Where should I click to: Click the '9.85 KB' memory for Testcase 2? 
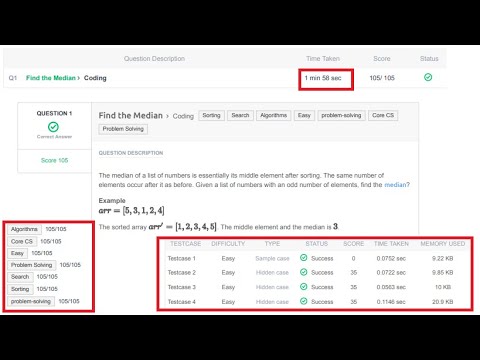[443, 273]
